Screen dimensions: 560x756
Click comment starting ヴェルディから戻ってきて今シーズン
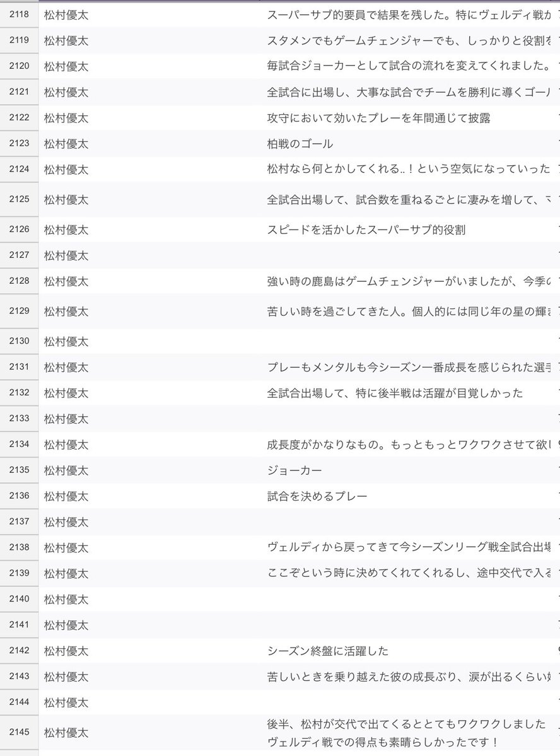(409, 548)
